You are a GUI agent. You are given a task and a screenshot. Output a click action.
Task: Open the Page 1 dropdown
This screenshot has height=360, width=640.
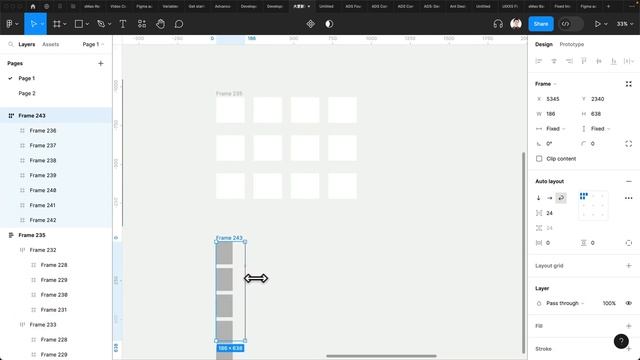click(x=93, y=44)
